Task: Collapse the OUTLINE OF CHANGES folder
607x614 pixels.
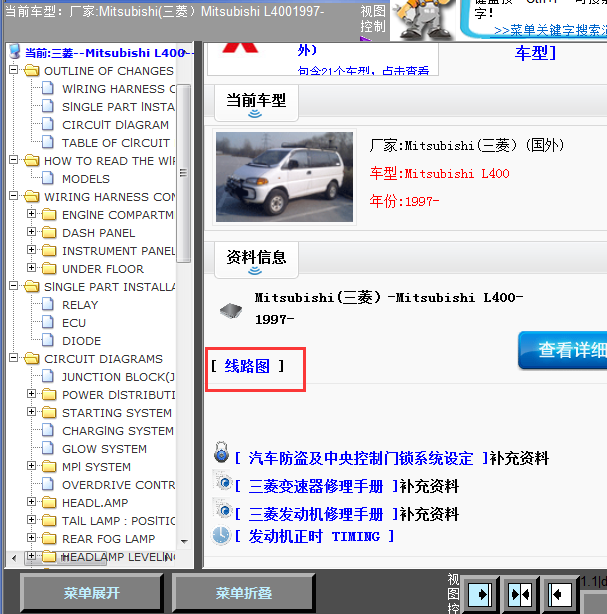Action: click(14, 70)
